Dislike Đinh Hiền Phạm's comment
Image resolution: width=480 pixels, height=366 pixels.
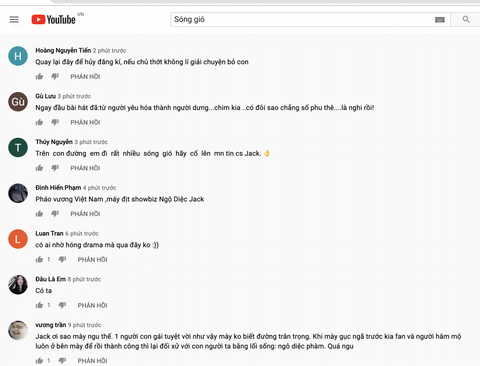coord(55,214)
